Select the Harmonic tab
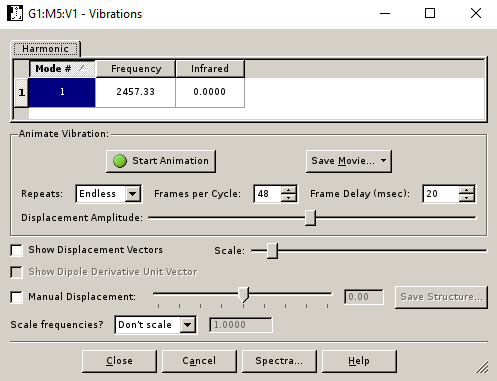The height and width of the screenshot is (381, 497). click(x=46, y=49)
